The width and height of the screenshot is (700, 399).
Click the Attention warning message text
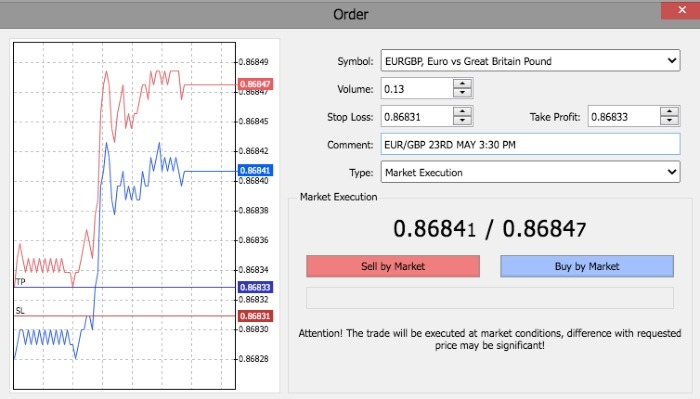pos(490,339)
